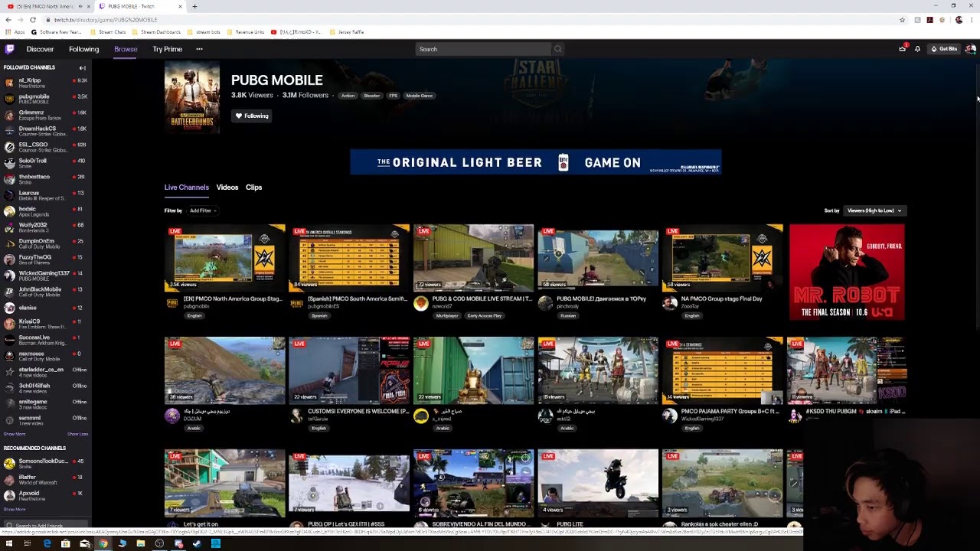
Task: Click the search magnifier button
Action: (x=557, y=49)
